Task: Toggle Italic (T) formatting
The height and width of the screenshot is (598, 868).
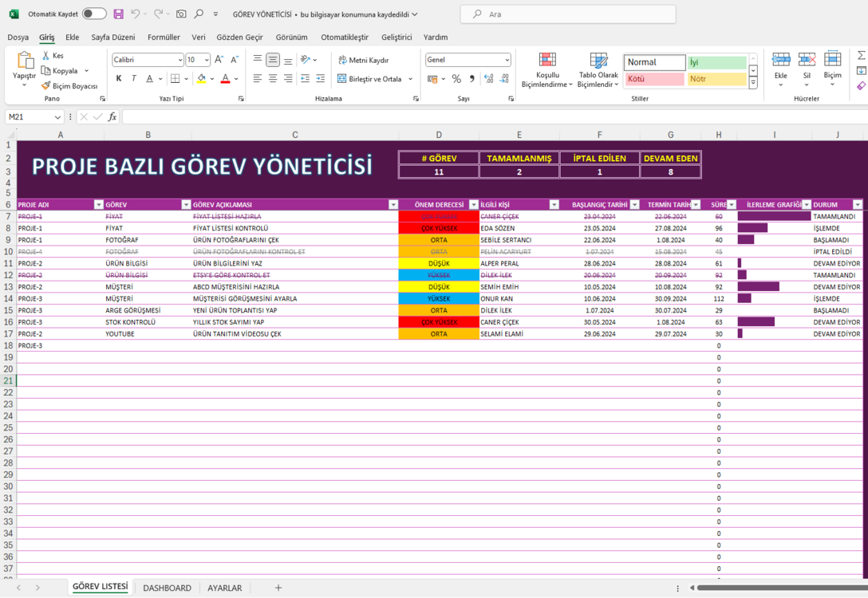Action: (134, 79)
